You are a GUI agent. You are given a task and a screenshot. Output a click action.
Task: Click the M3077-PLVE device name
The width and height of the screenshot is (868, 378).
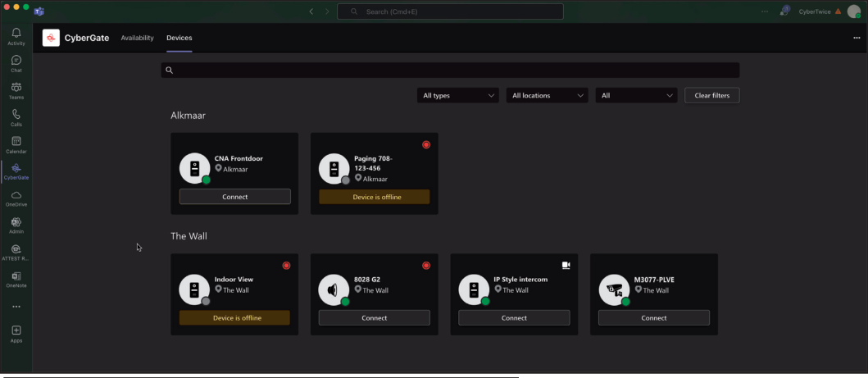coord(654,280)
